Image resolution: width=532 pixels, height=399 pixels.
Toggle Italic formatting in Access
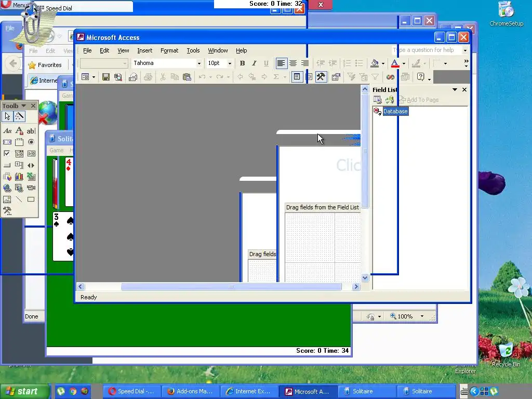coord(254,63)
